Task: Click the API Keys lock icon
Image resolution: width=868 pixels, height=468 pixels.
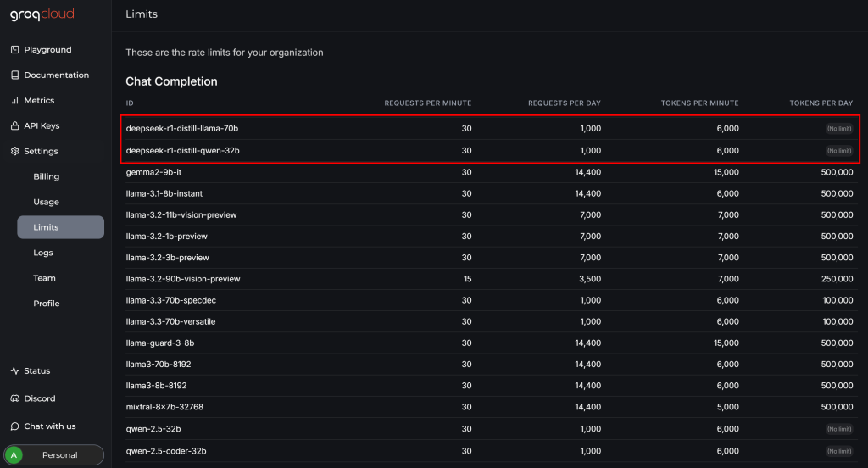Action: [15, 126]
